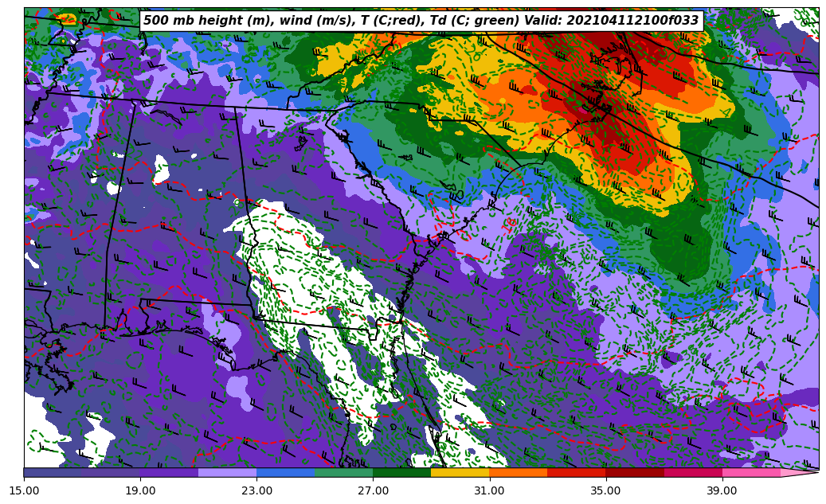Viewport: 826px width, 504px height.
Task: Pick the orange colorbar segment
Action: (x=519, y=472)
